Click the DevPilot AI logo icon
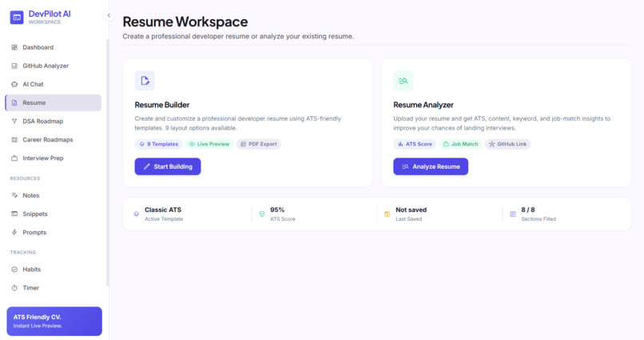The width and height of the screenshot is (644, 340). [17, 18]
